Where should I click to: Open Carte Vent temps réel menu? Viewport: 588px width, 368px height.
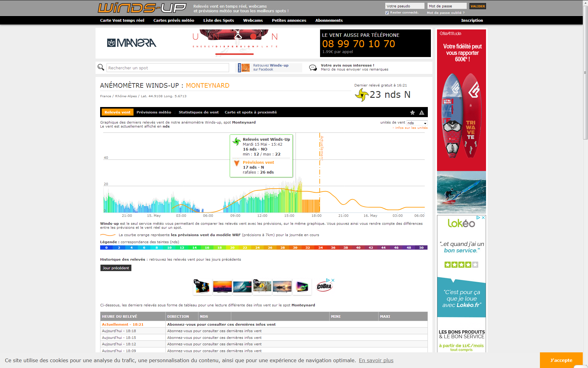click(122, 20)
